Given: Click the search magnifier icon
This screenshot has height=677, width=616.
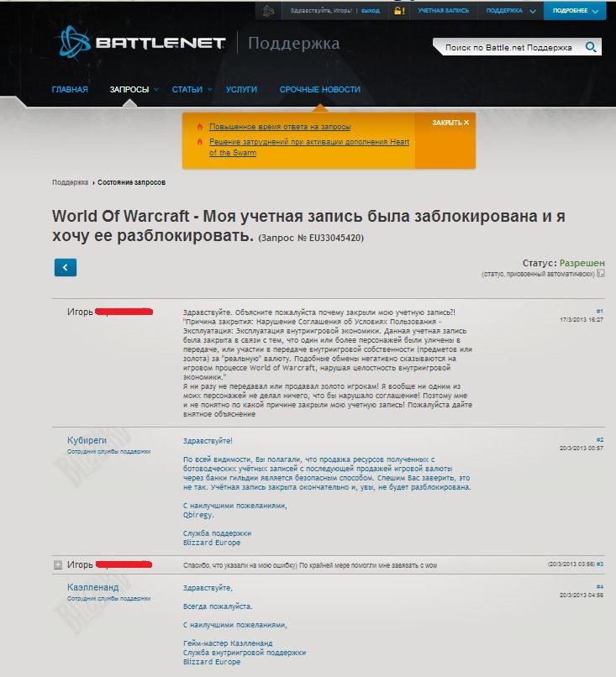Looking at the screenshot, I should (591, 48).
